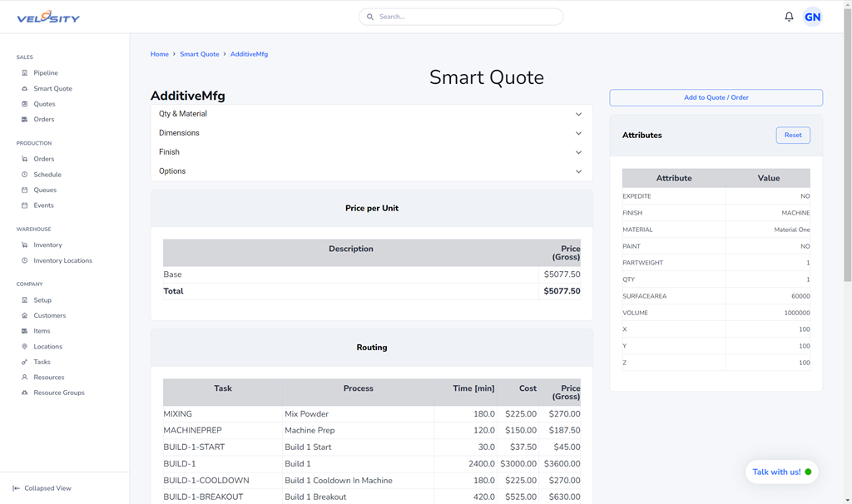Expand the Dimensions section chevron
Screen dimensions: 852x504
coord(578,133)
